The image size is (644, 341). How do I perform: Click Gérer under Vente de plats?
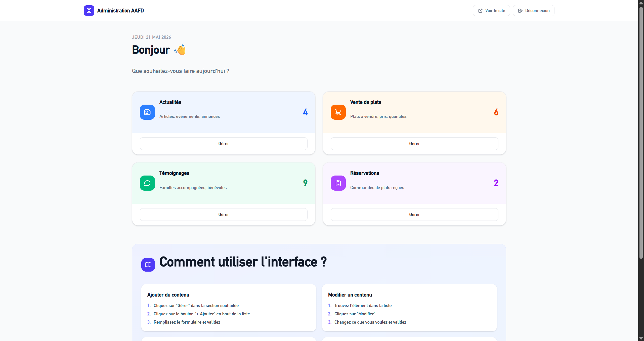(x=414, y=144)
